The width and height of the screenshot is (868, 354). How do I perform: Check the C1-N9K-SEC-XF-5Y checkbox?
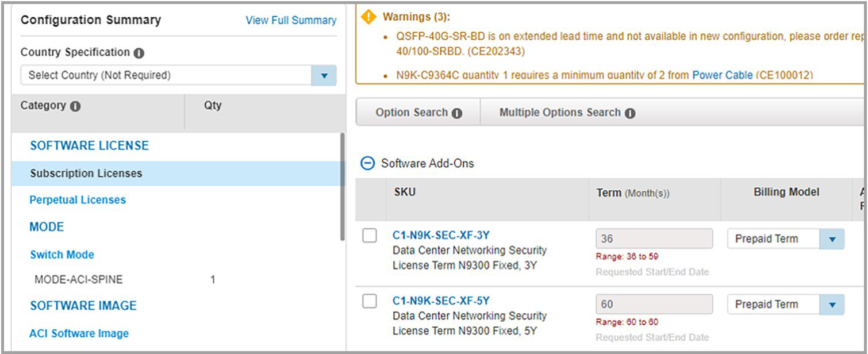(x=370, y=301)
